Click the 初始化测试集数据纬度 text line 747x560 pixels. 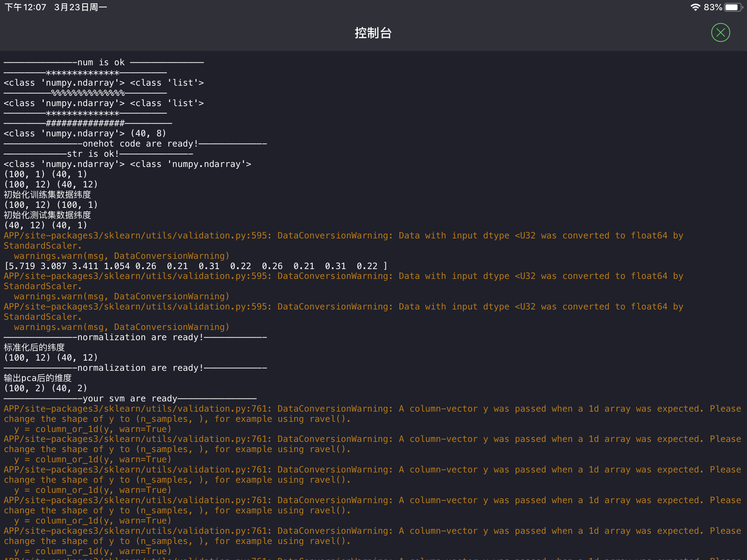[47, 215]
